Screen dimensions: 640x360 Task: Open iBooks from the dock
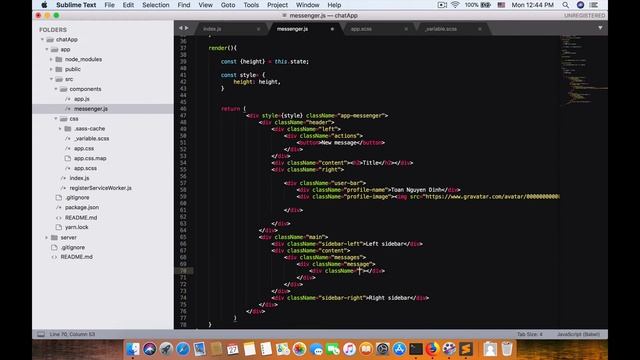(366, 349)
